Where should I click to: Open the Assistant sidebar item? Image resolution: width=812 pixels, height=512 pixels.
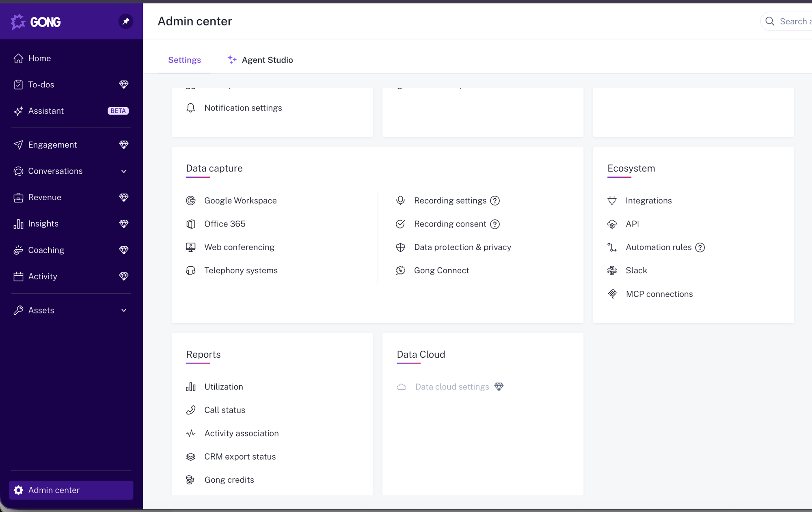(x=46, y=111)
